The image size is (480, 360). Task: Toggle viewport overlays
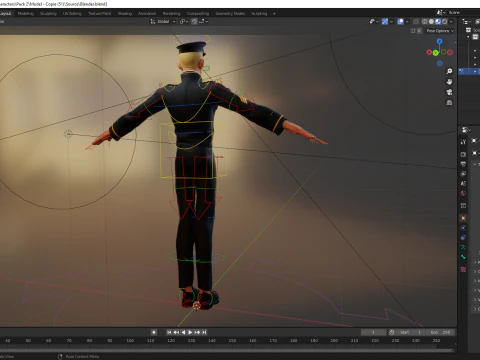tap(401, 21)
